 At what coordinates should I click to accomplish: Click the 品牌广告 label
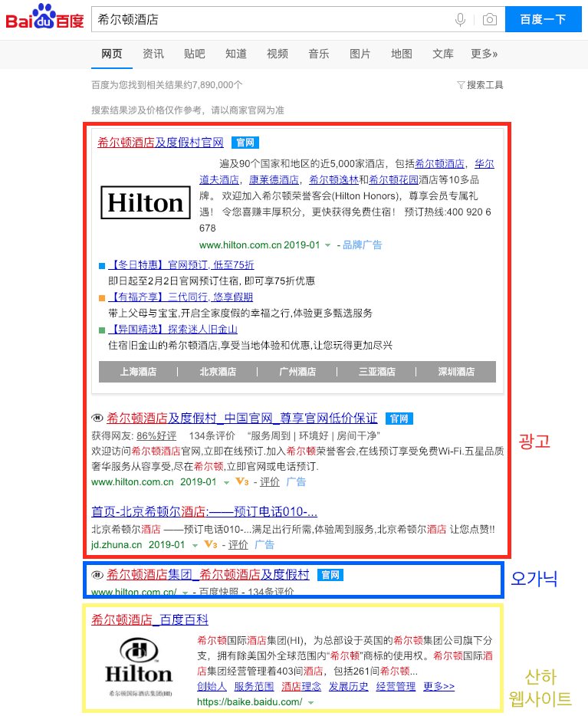click(x=363, y=245)
